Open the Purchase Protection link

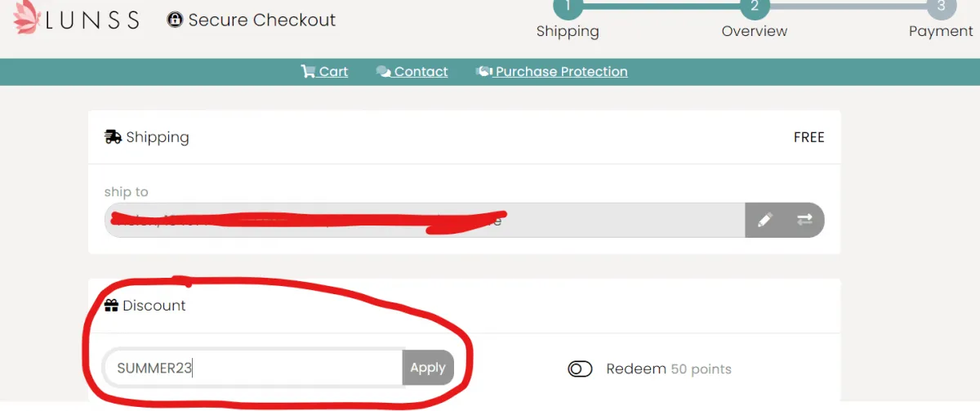(561, 72)
